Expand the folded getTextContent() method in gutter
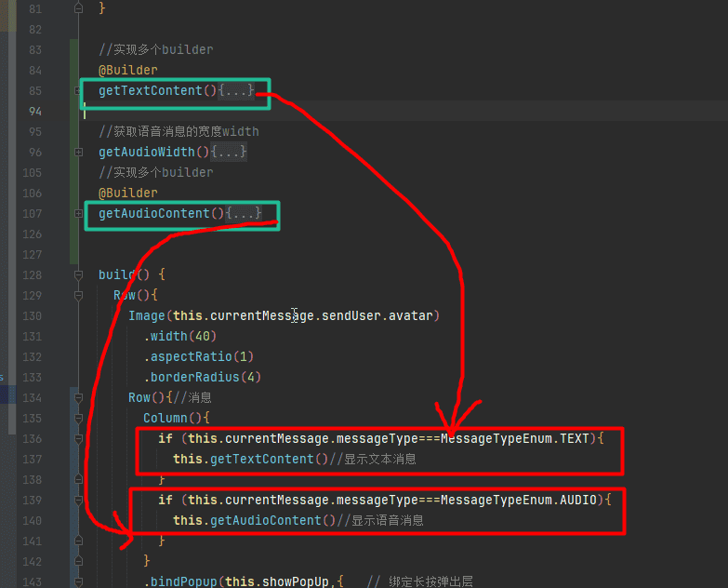Viewport: 728px width, 588px height. [x=78, y=91]
